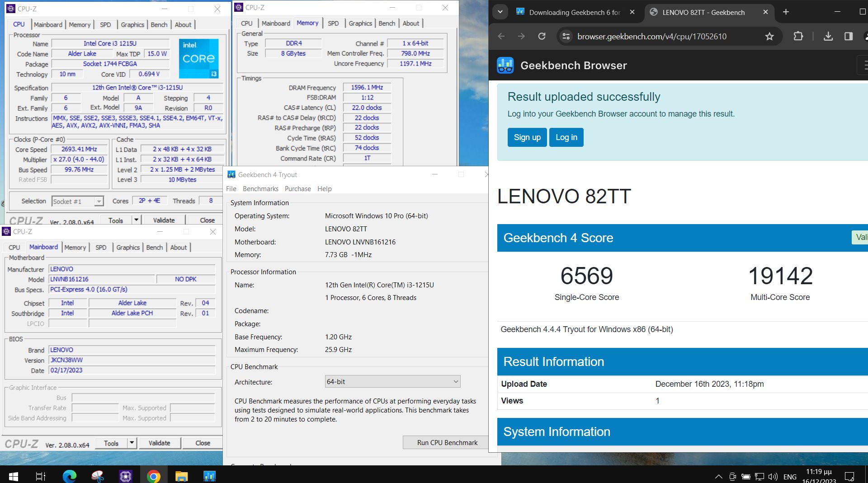
Task: Close the LENOVO 82TT tab
Action: tap(765, 12)
